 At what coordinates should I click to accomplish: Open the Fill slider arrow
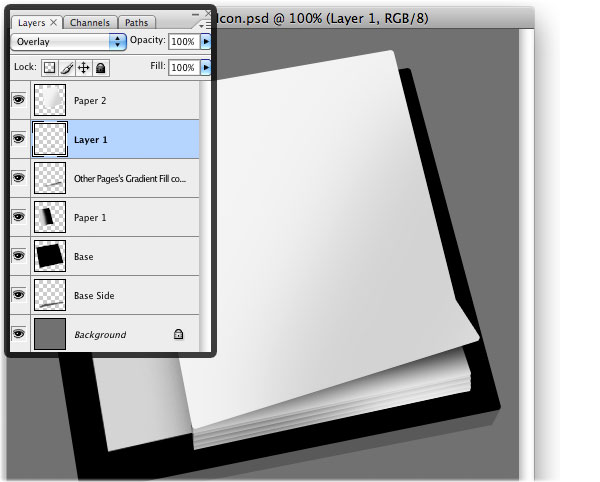(205, 68)
